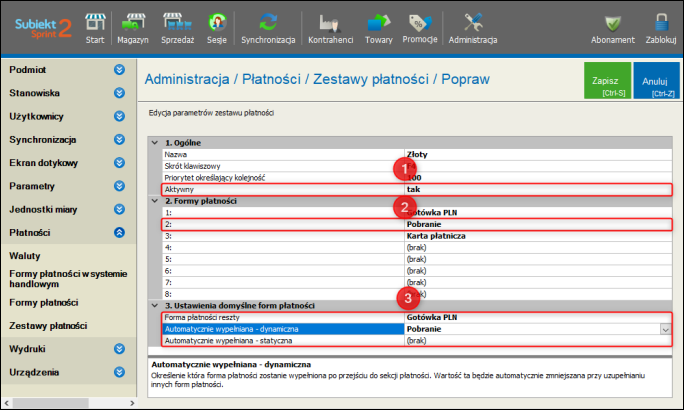Collapse the Płatności sidebar section

tap(119, 232)
